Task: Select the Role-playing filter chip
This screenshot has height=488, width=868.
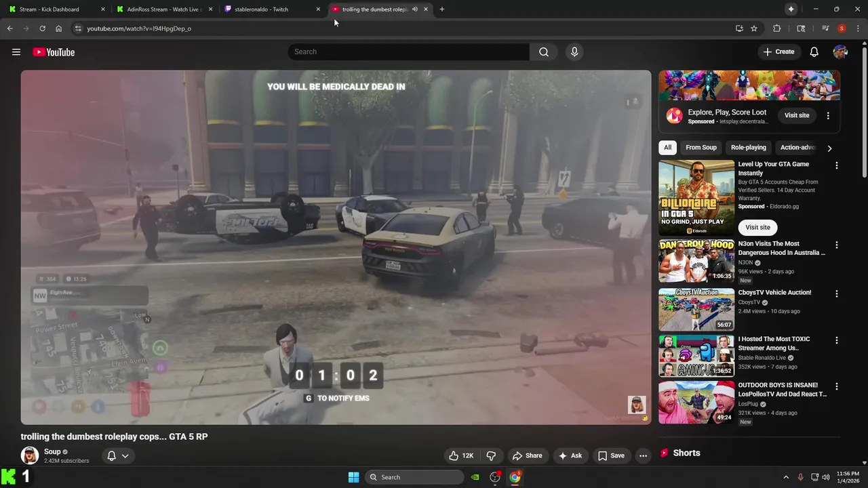Action: [x=749, y=148]
